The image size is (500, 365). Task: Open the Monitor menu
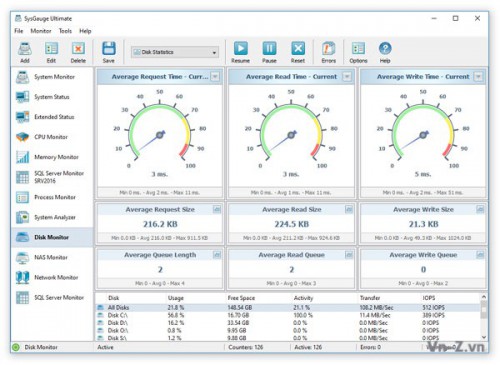(41, 31)
